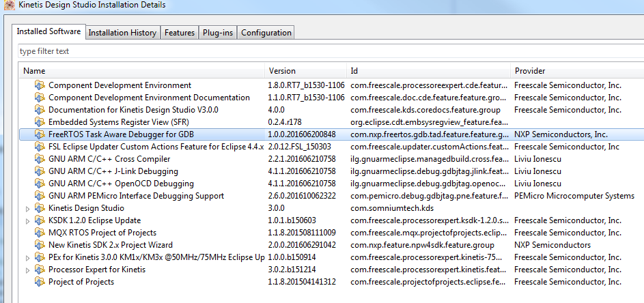
Task: Click the Kinetis Design Studio window title icon
Action: [x=8, y=5]
